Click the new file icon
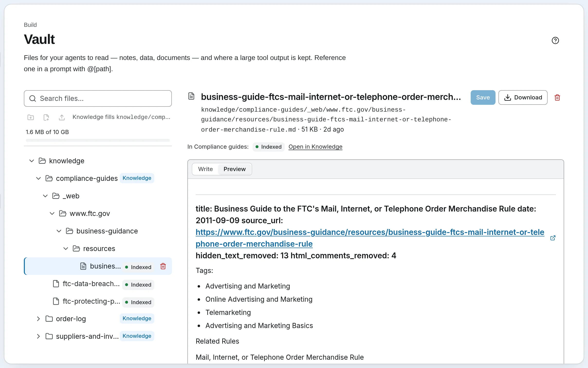 [46, 117]
